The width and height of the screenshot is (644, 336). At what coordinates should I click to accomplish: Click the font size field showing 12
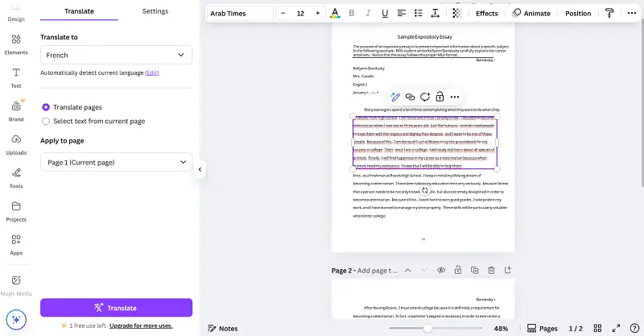click(300, 13)
